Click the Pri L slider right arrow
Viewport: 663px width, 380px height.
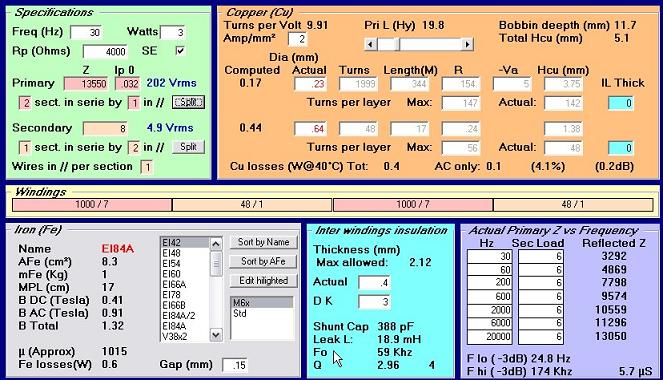click(467, 44)
